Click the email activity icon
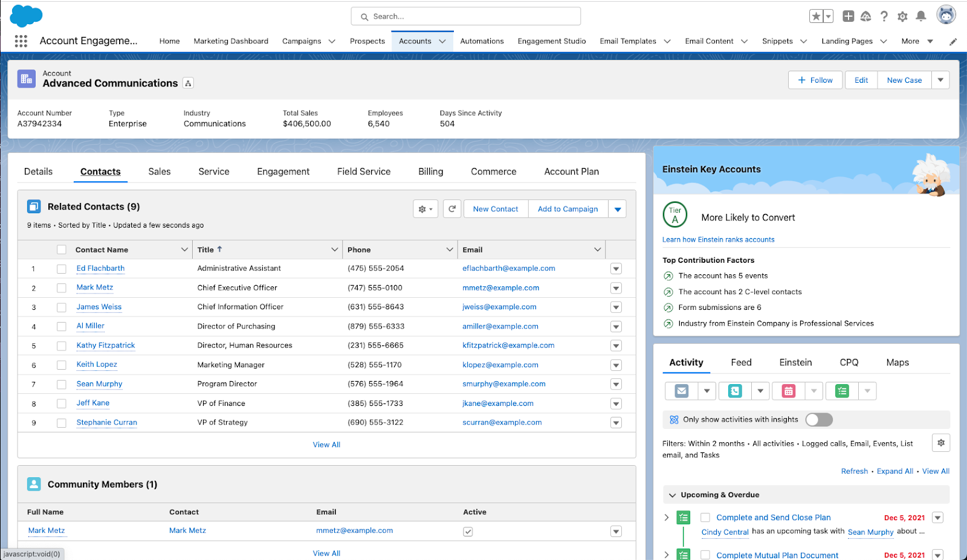The width and height of the screenshot is (967, 560). (682, 391)
